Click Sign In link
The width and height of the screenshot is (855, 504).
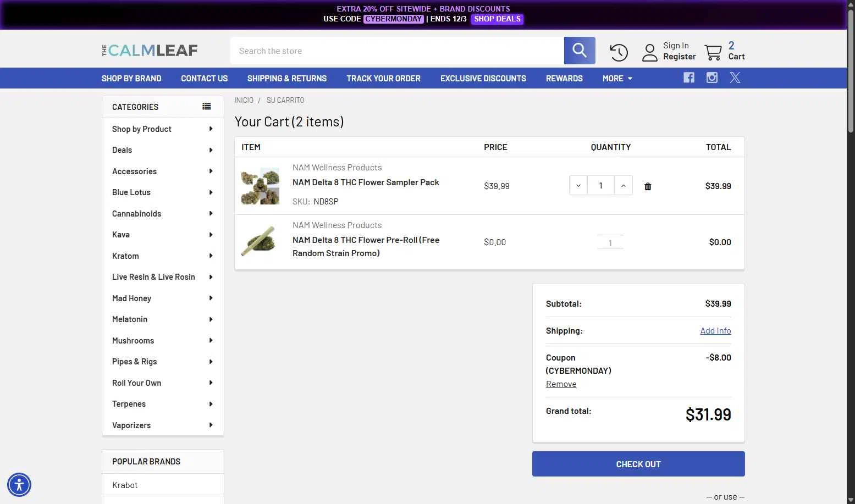click(x=676, y=46)
